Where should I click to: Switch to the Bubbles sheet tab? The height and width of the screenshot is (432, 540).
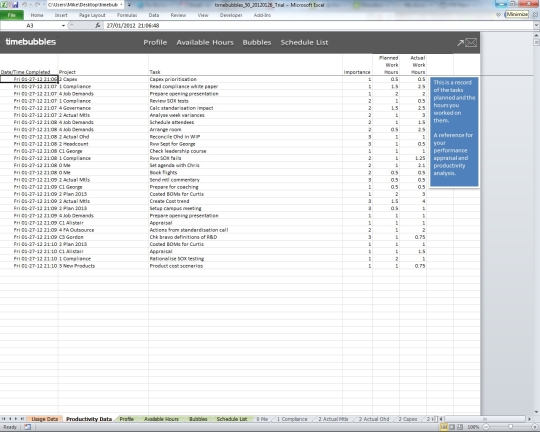click(198, 419)
